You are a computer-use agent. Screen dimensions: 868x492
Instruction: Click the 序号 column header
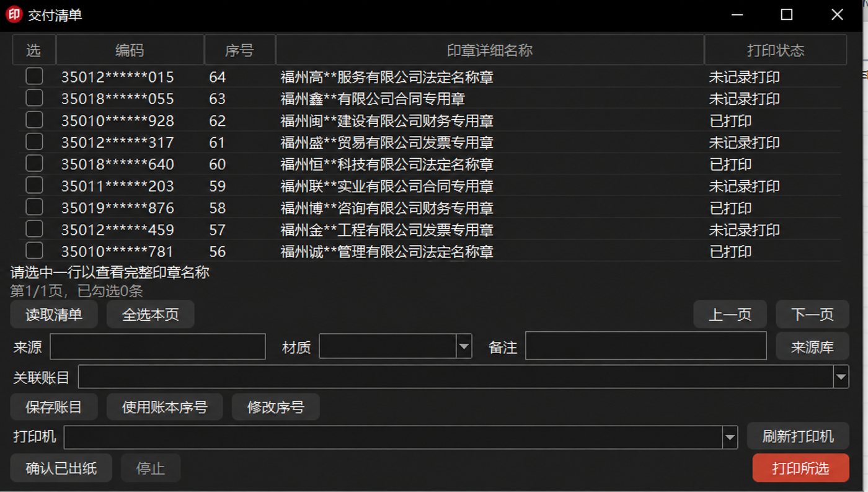240,50
